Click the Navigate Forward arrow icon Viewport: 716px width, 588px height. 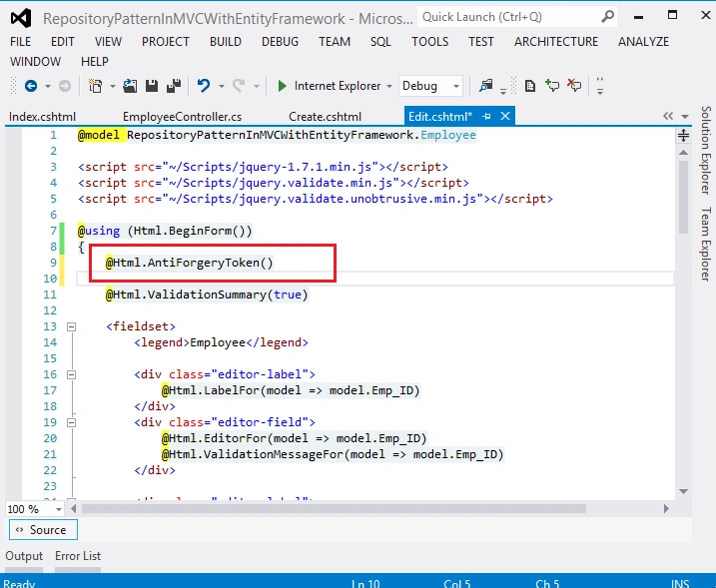click(65, 86)
